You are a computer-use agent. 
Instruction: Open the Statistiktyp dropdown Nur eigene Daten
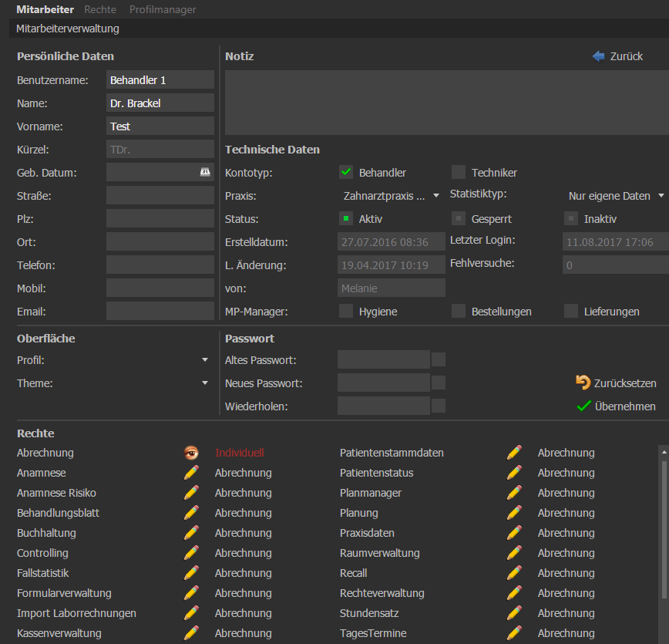click(x=616, y=196)
